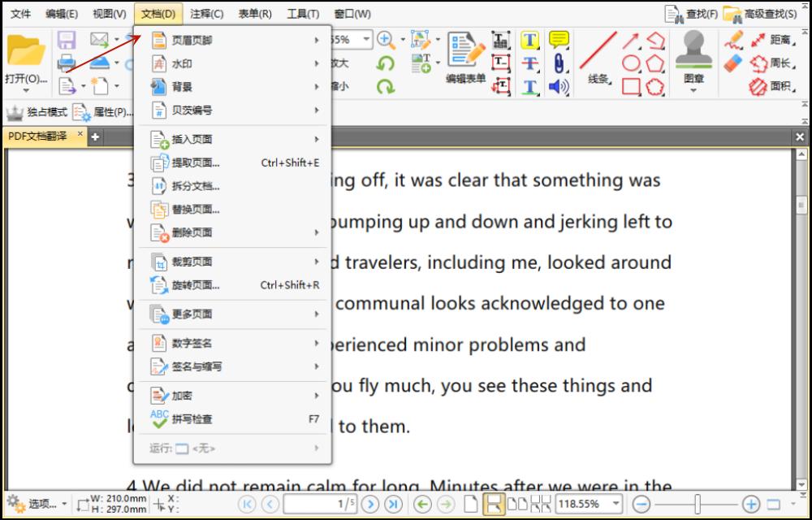Image resolution: width=812 pixels, height=520 pixels.
Task: Select the 面积 area measurement tool
Action: [771, 86]
